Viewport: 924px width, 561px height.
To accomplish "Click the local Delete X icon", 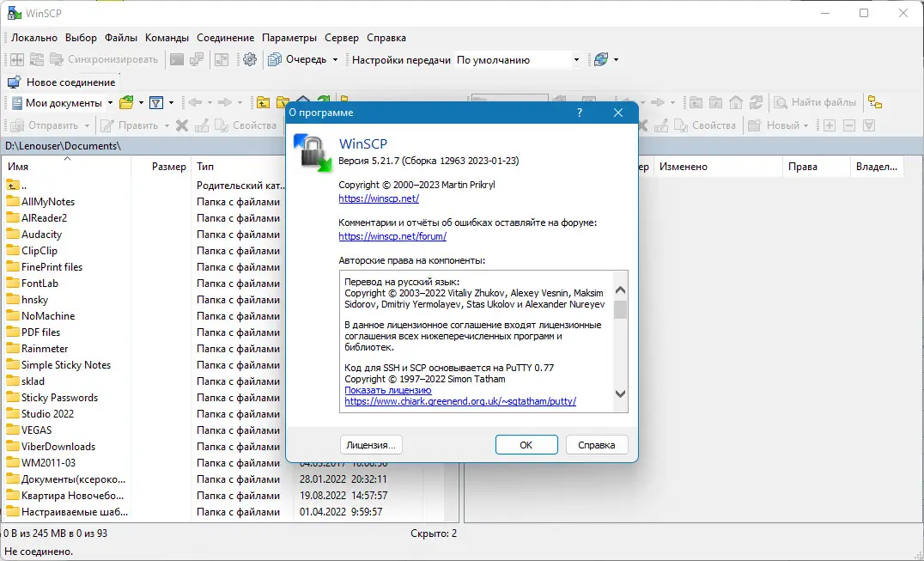I will pos(182,125).
